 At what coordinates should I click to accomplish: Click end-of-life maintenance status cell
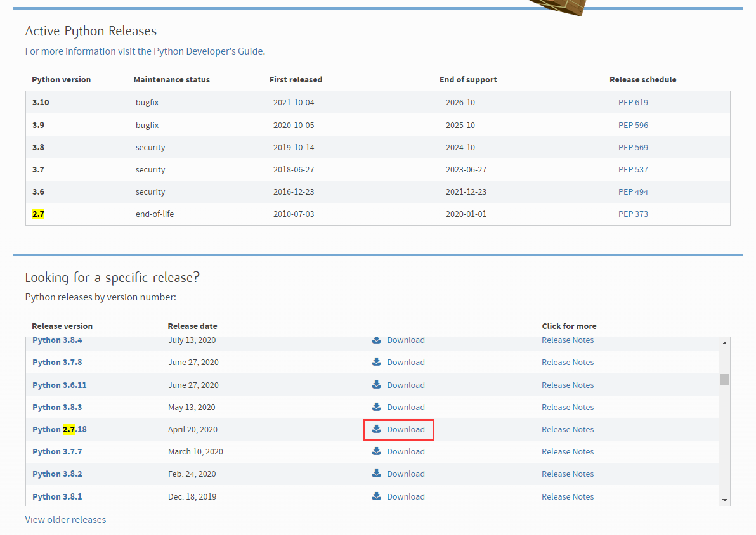(155, 214)
